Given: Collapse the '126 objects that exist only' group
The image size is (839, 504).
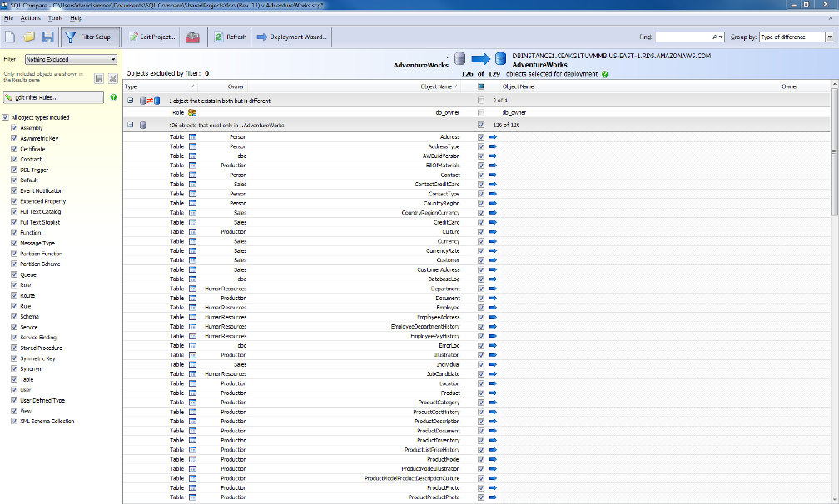Looking at the screenshot, I should (x=130, y=125).
